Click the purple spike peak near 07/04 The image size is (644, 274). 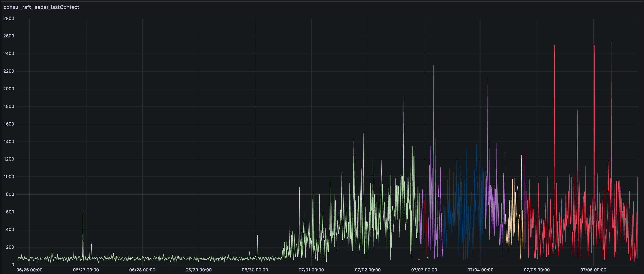pyautogui.click(x=487, y=79)
